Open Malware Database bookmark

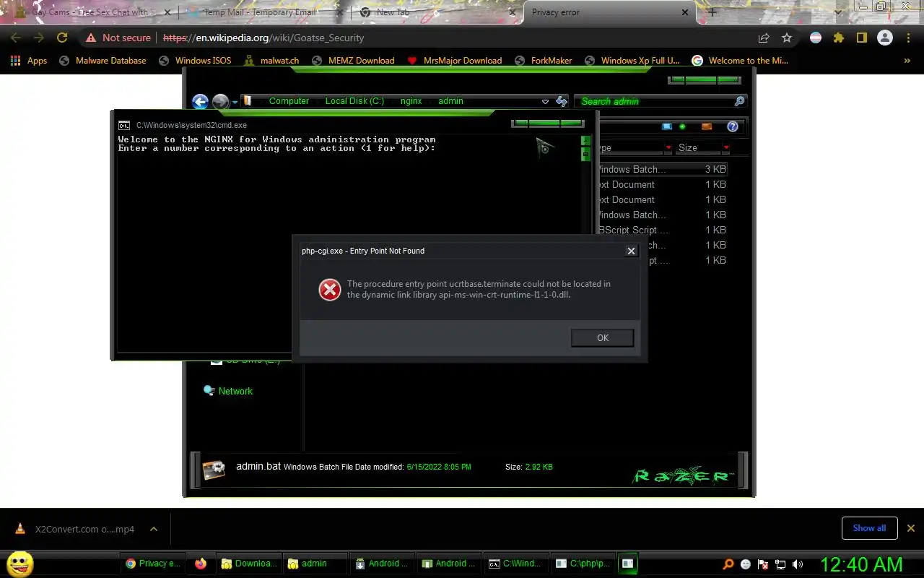pyautogui.click(x=103, y=61)
